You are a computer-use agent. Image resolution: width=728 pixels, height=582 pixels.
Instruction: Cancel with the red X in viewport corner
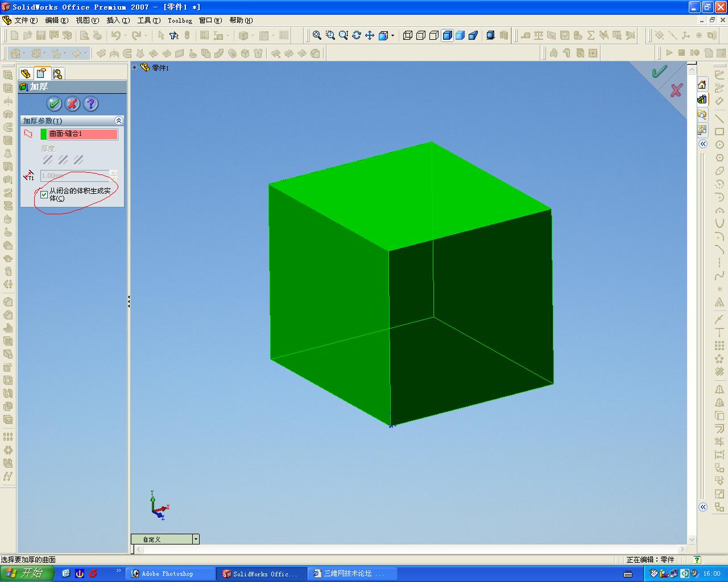coord(676,90)
